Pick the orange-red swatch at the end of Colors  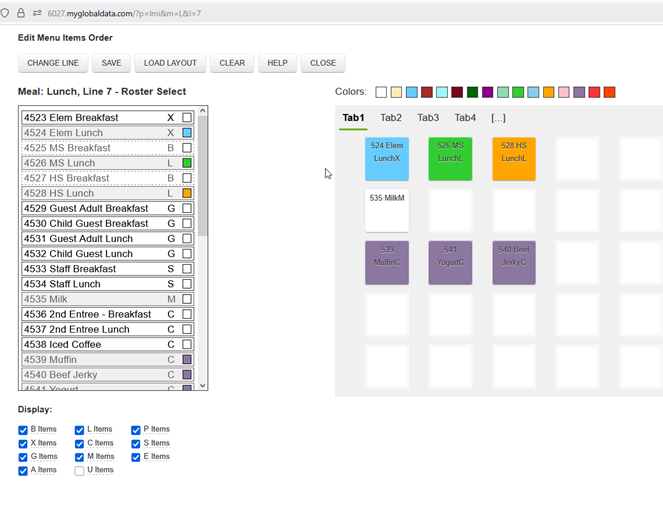[610, 93]
